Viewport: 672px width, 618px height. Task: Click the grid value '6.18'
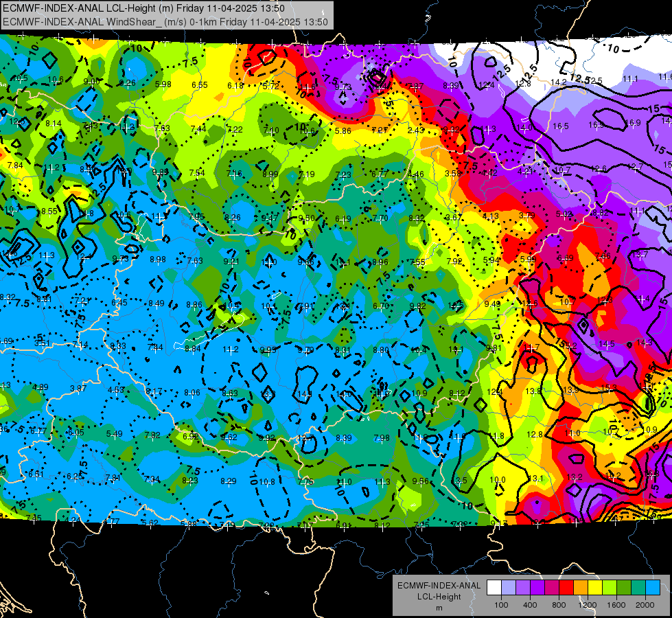[x=235, y=86]
